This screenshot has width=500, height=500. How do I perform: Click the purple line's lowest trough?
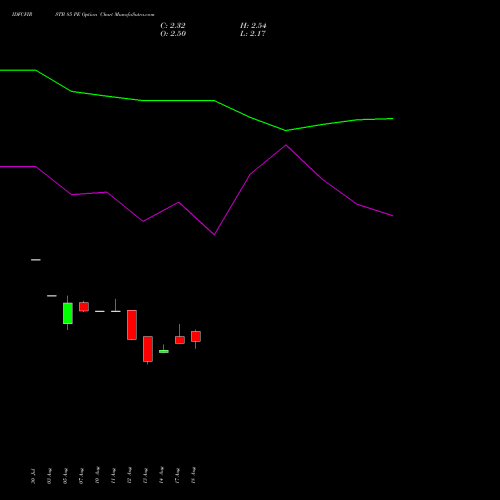pyautogui.click(x=214, y=235)
